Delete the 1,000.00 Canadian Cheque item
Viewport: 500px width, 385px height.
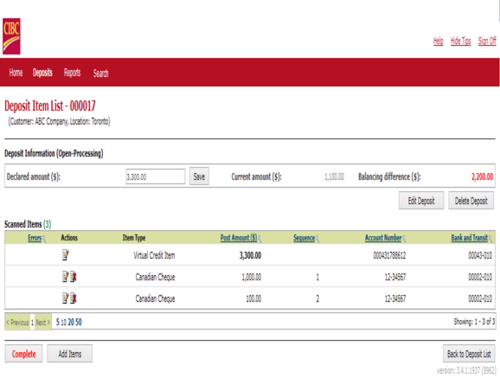(x=73, y=277)
